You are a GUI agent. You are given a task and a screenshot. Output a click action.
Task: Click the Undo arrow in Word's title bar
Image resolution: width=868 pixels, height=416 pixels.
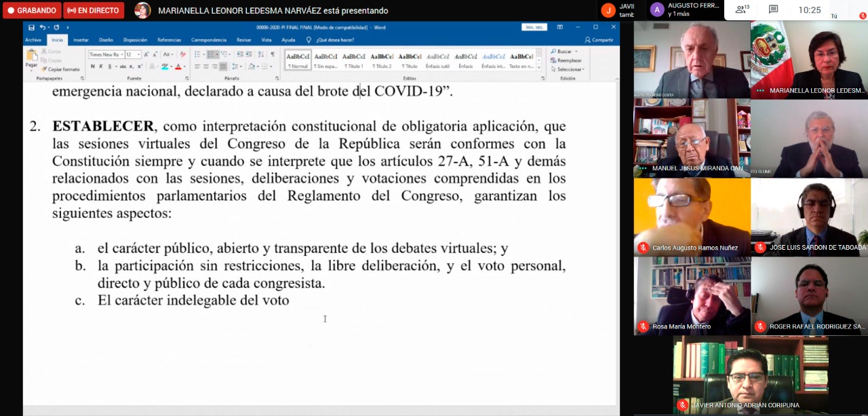click(43, 27)
